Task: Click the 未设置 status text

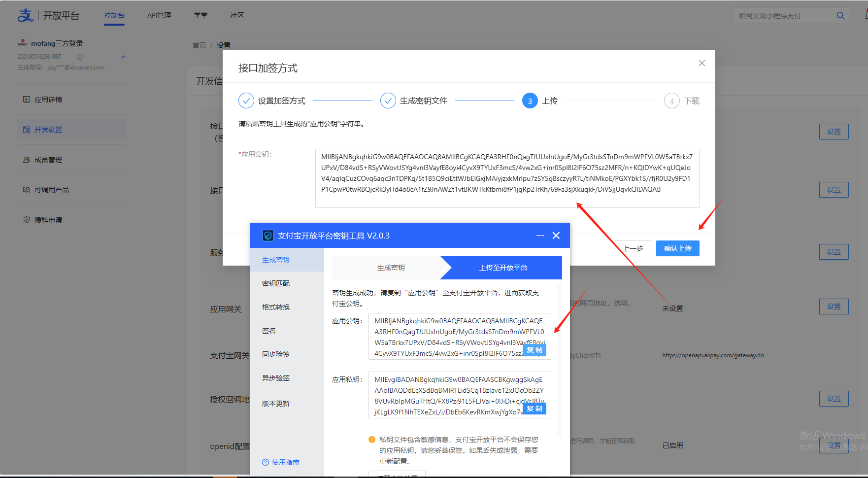Action: click(x=672, y=308)
